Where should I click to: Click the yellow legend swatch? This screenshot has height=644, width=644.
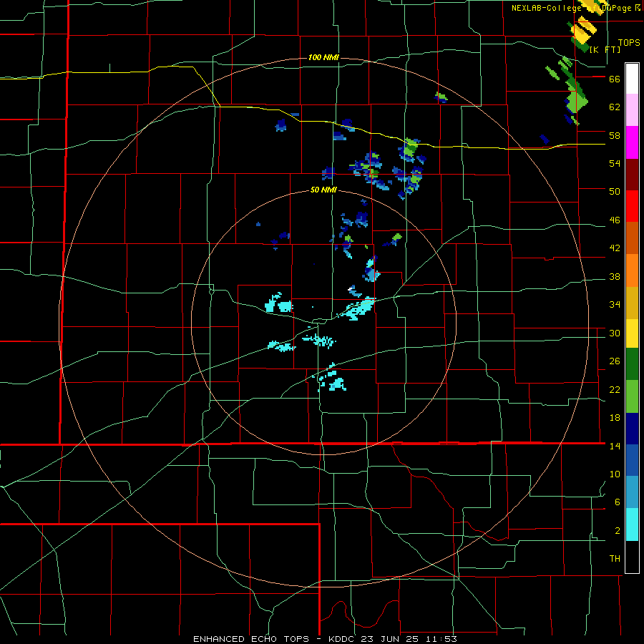coord(632,333)
